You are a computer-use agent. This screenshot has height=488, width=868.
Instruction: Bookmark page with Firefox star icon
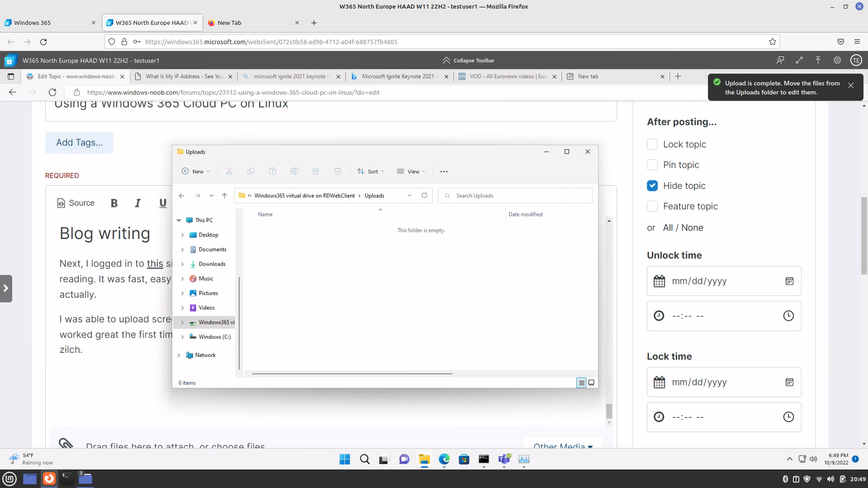pos(773,42)
